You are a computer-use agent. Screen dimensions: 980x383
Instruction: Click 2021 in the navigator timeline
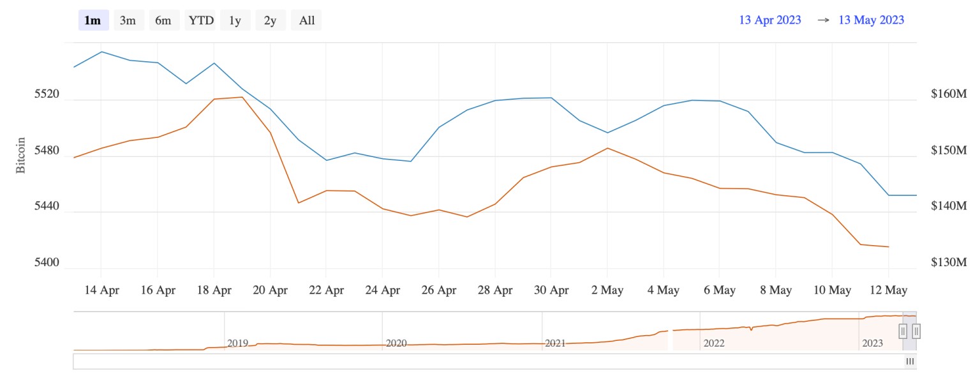[555, 343]
